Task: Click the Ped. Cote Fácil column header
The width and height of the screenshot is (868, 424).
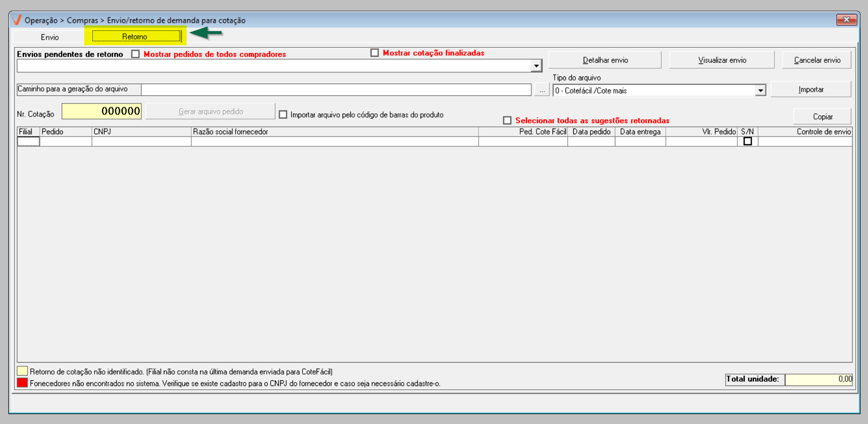Action: [523, 132]
